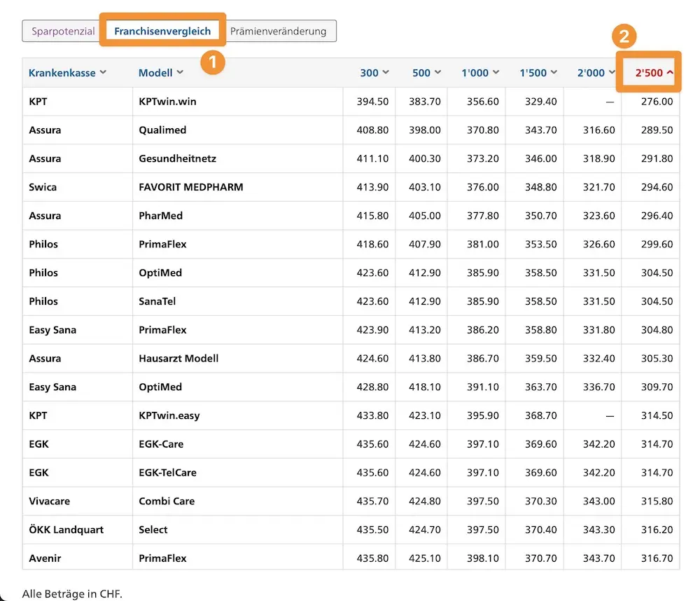Viewport: 700px width, 601px height.
Task: Click the PharMed model name
Action: pos(161,216)
